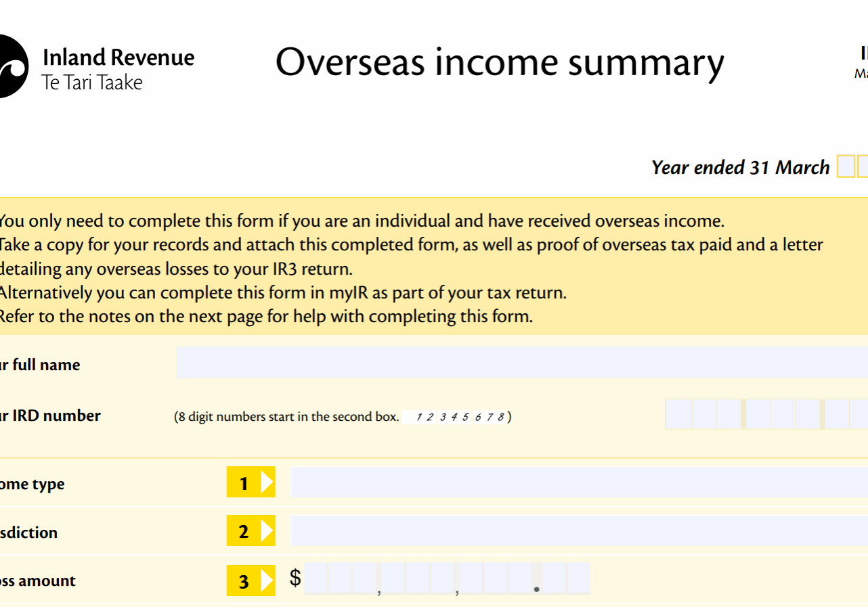Click the Overseas income summary title
Viewport: 868px width, 607px height.
click(x=499, y=62)
